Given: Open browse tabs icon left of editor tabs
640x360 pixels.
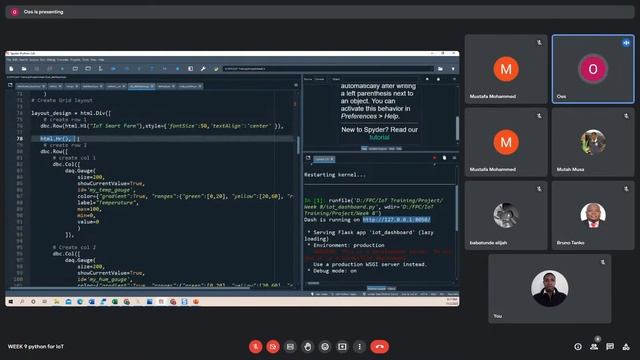Looking at the screenshot, I should [10, 85].
